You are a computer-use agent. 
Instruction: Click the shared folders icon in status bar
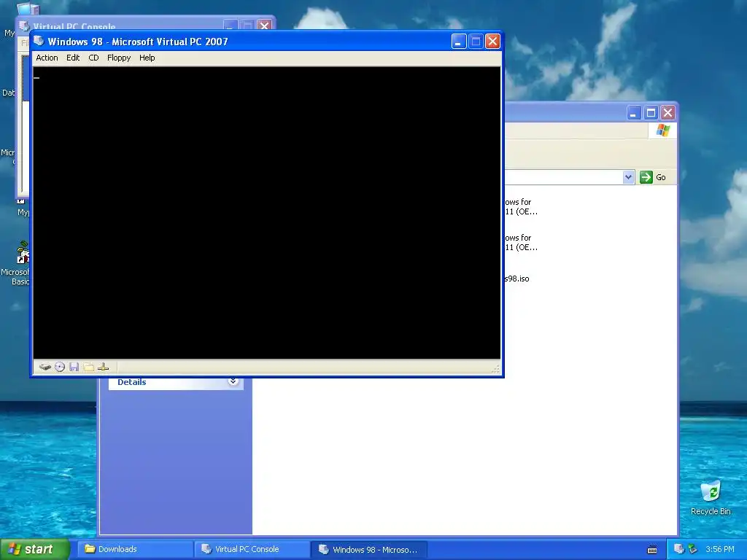[88, 367]
